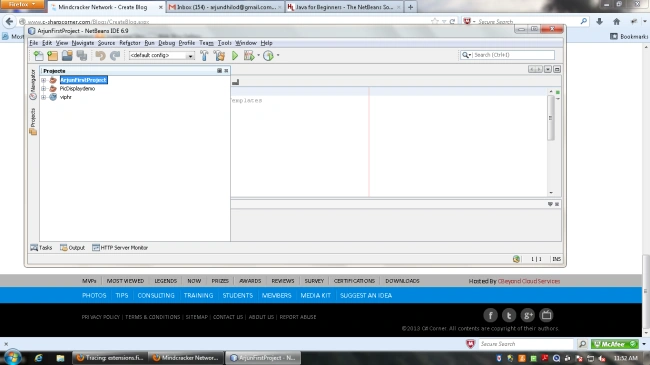
Task: Minimize the Projects panel
Action: [219, 71]
